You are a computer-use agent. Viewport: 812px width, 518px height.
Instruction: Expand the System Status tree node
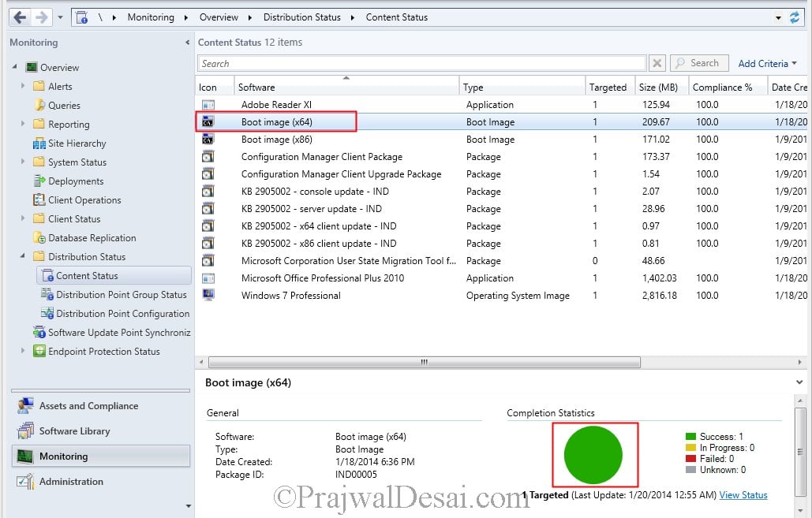pos(22,162)
